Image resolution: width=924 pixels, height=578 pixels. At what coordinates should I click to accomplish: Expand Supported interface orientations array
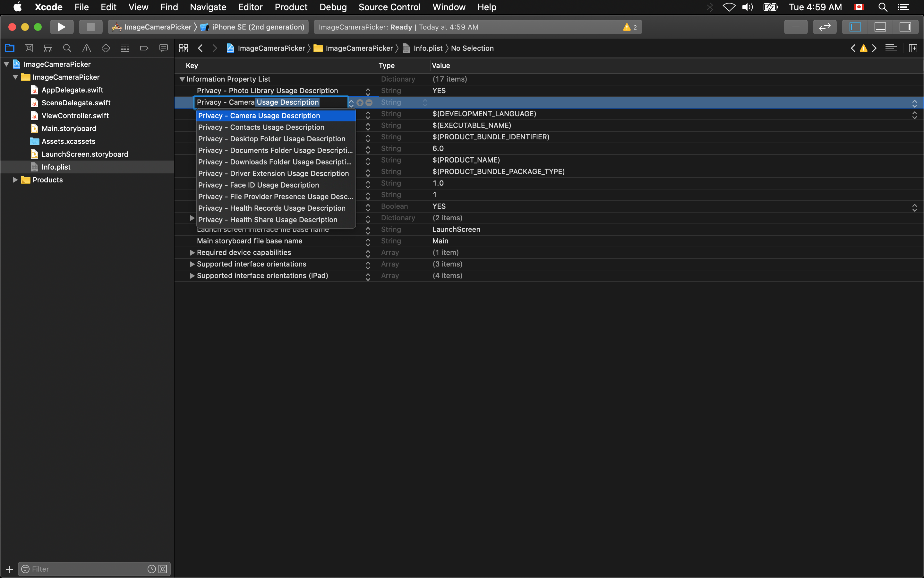click(x=193, y=264)
